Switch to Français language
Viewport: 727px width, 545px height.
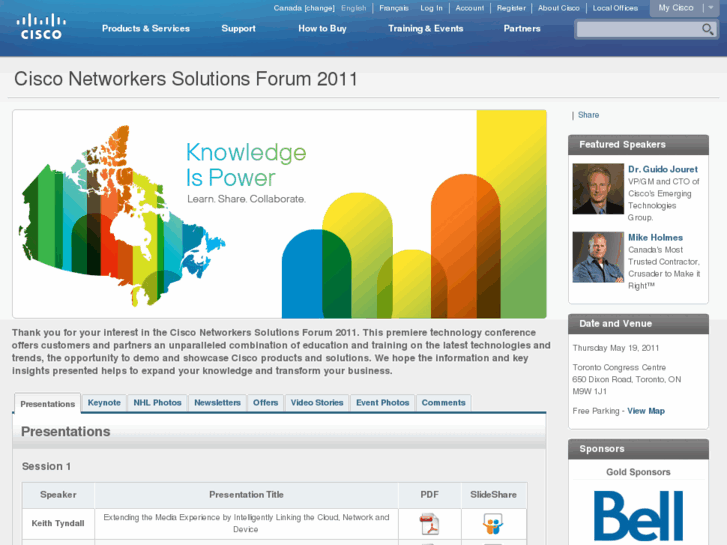point(394,8)
